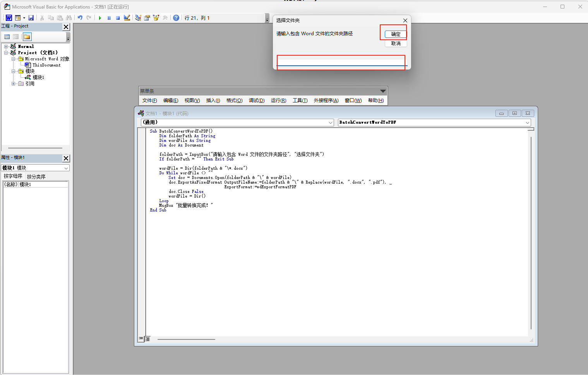Run the macro with green play icon
Viewport: 588px width, 375px height.
click(x=100, y=18)
